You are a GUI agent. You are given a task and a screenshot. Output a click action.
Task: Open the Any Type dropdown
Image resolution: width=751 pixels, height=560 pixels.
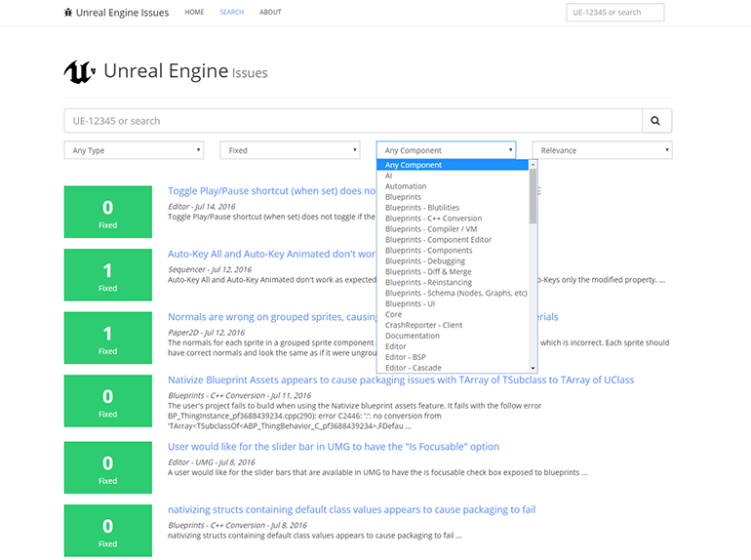(x=134, y=150)
